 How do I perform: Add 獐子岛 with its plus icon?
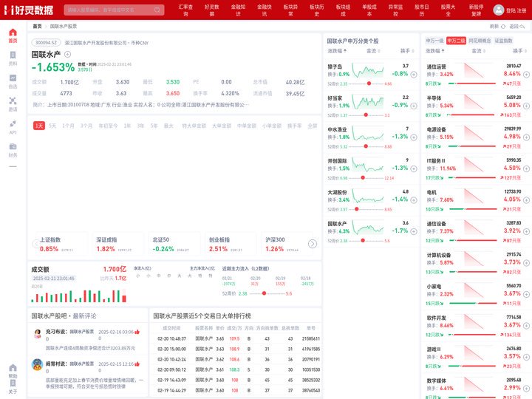click(414, 75)
